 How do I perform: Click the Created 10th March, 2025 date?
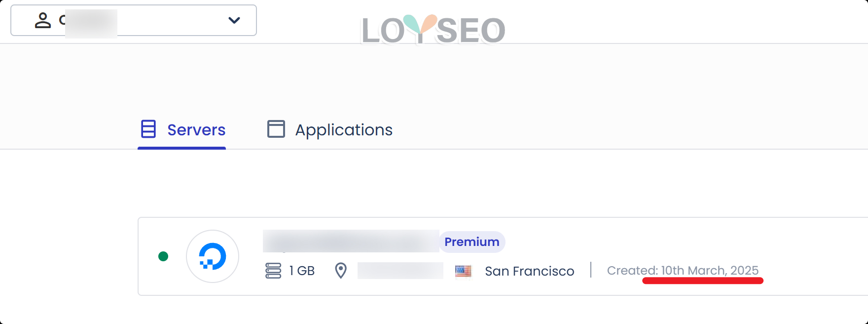point(683,271)
